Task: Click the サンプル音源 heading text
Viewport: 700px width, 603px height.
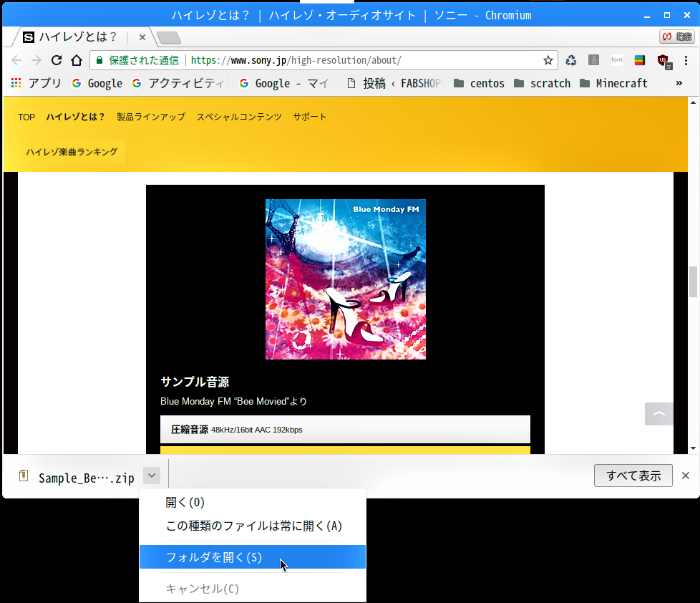Action: click(195, 382)
